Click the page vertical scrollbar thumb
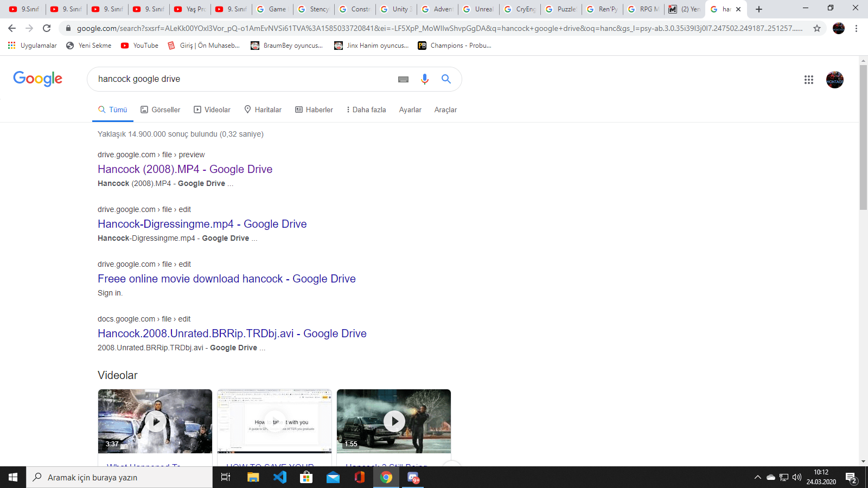The image size is (868, 488). pyautogui.click(x=863, y=137)
